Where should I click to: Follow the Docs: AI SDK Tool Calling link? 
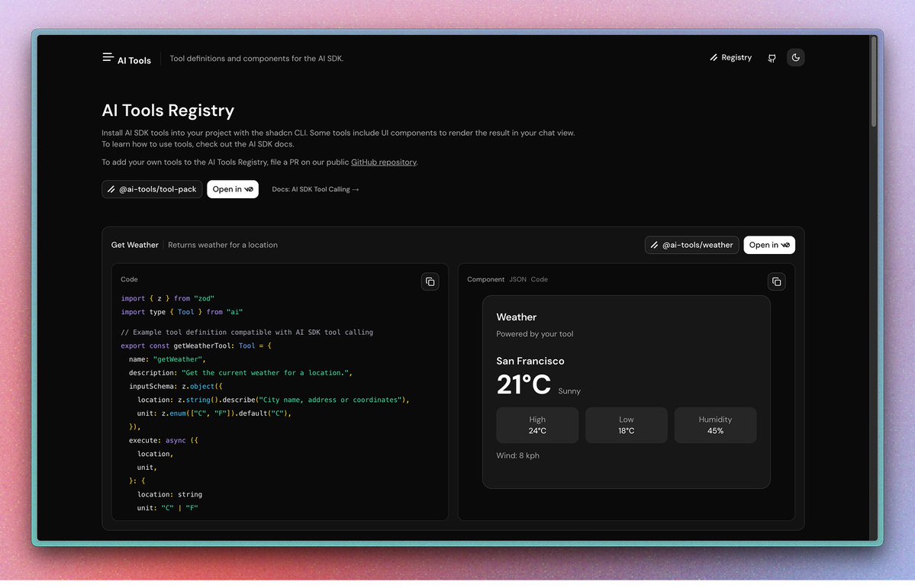click(x=315, y=189)
